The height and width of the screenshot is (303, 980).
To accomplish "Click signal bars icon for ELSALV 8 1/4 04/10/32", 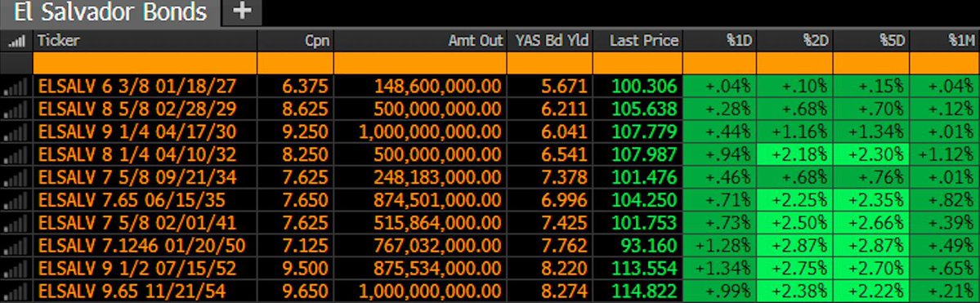I will [16, 155].
